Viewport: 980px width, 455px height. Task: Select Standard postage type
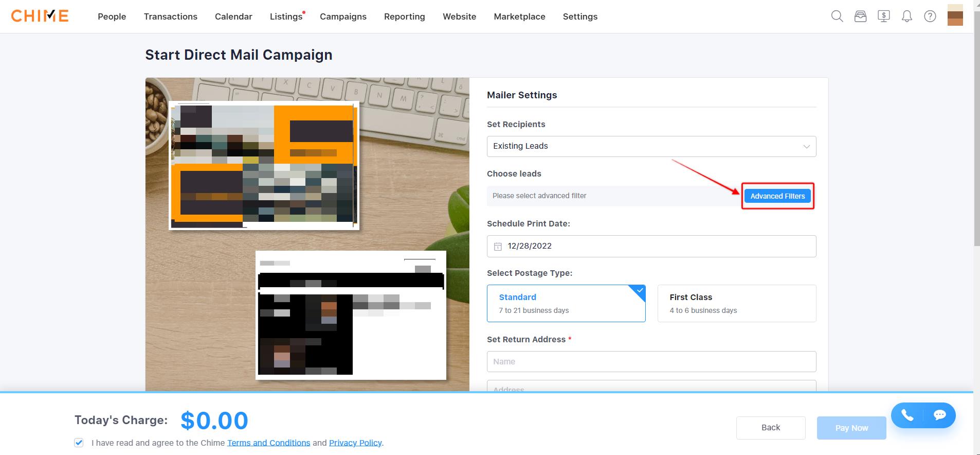[566, 303]
